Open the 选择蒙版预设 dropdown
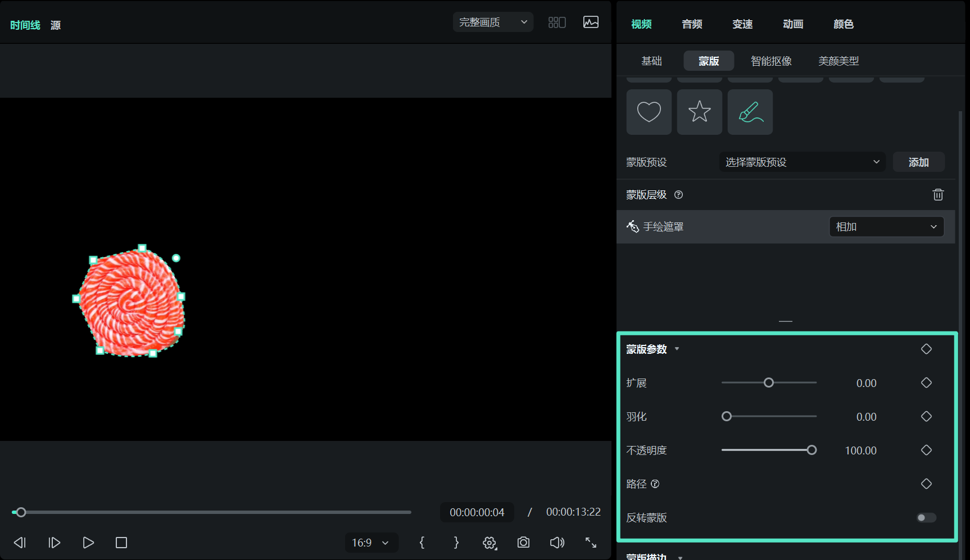 pyautogui.click(x=802, y=162)
